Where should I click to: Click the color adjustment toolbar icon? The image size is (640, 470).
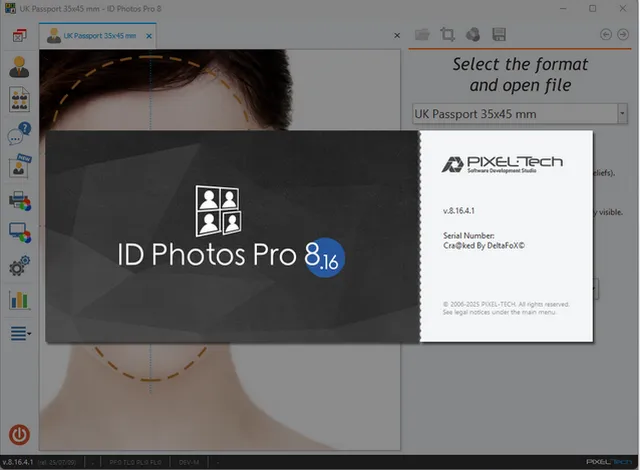point(473,35)
